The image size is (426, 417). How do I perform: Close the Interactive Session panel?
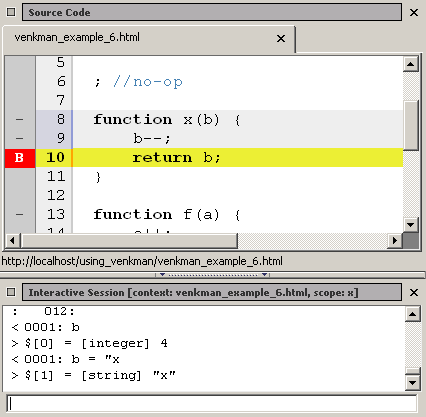pos(414,293)
